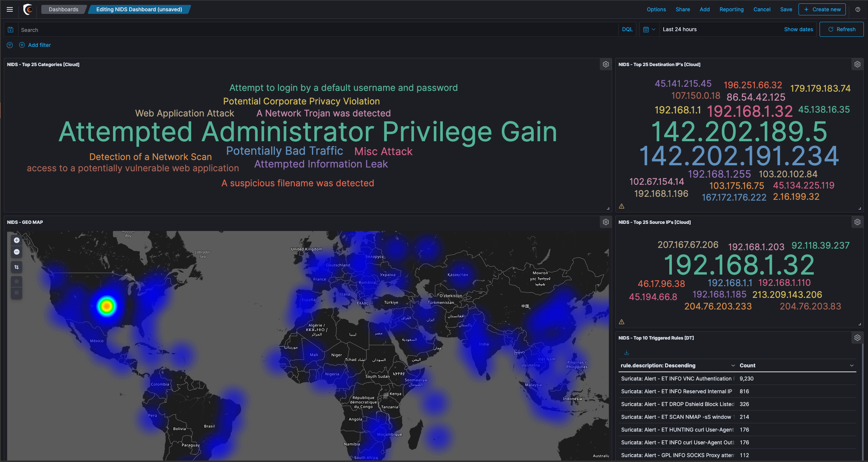
Task: Open gear options for GEO MAP panel
Action: pos(606,222)
